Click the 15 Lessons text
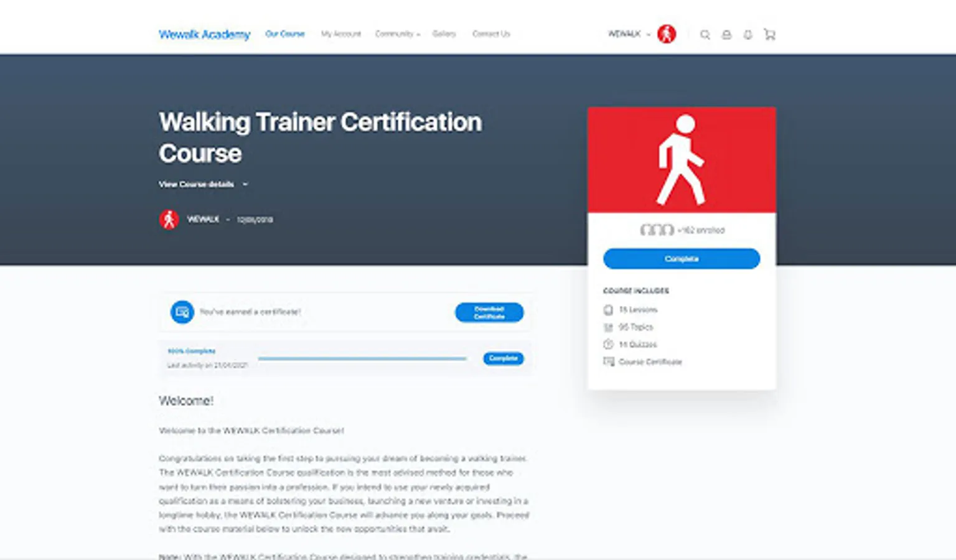The width and height of the screenshot is (956, 560). pos(638,310)
